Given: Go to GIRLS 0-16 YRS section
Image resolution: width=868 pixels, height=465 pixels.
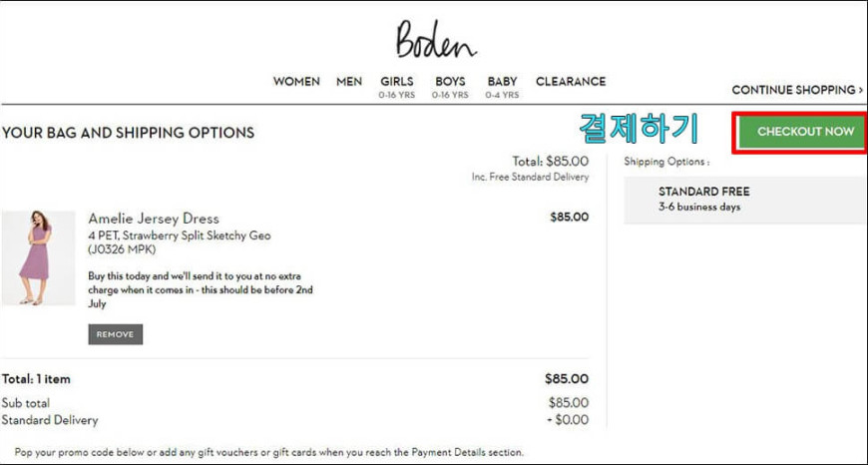Looking at the screenshot, I should tap(396, 88).
